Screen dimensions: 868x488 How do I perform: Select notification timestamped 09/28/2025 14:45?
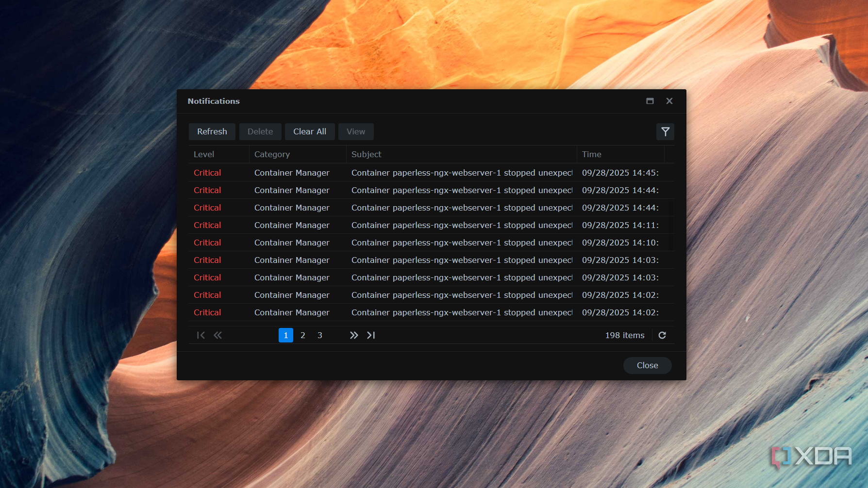point(431,173)
